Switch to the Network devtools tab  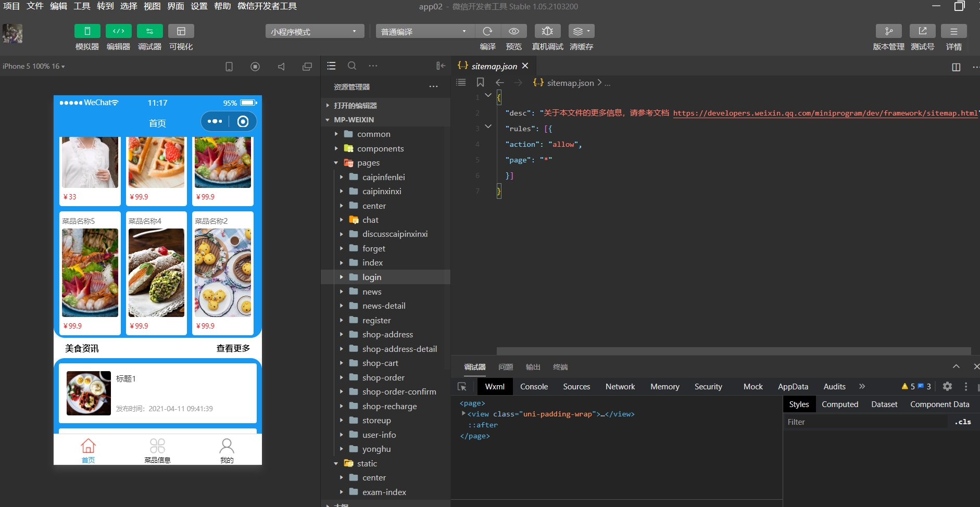coord(620,387)
